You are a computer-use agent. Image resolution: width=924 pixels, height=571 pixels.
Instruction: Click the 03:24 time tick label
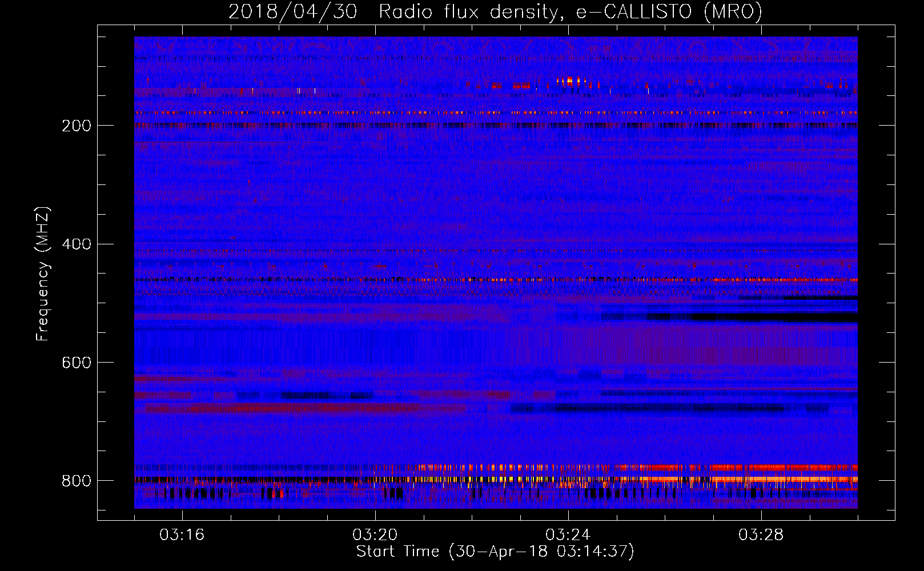click(568, 535)
